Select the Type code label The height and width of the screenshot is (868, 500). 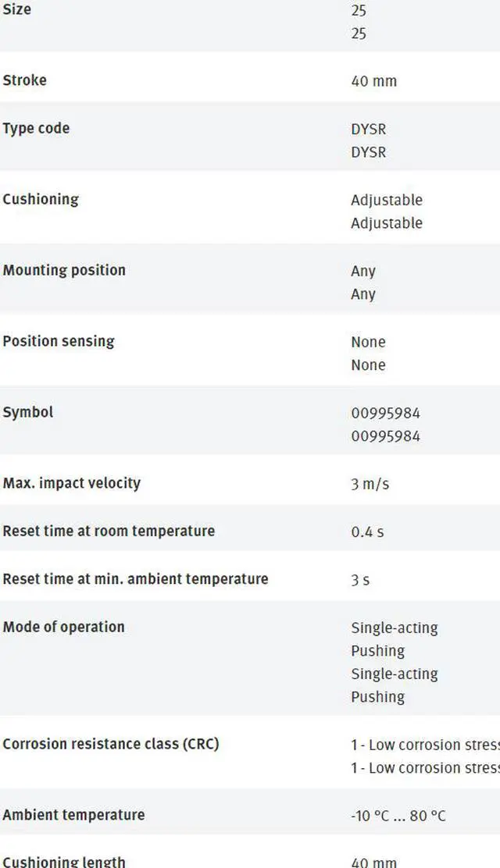pyautogui.click(x=36, y=128)
